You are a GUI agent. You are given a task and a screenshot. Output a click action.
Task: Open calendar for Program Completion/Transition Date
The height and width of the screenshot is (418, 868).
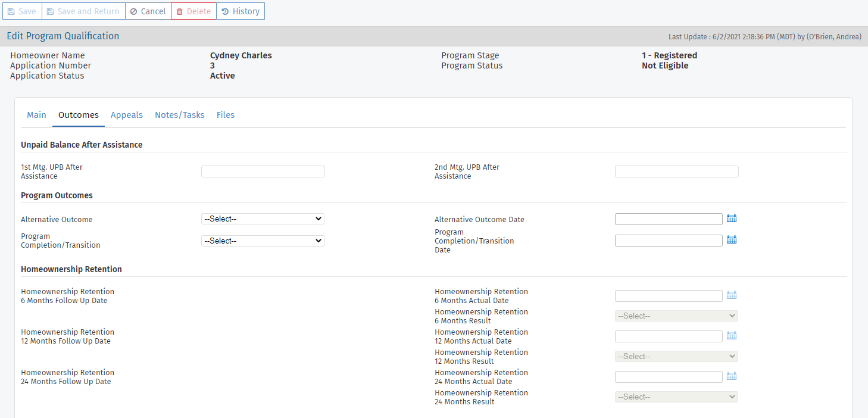click(732, 240)
